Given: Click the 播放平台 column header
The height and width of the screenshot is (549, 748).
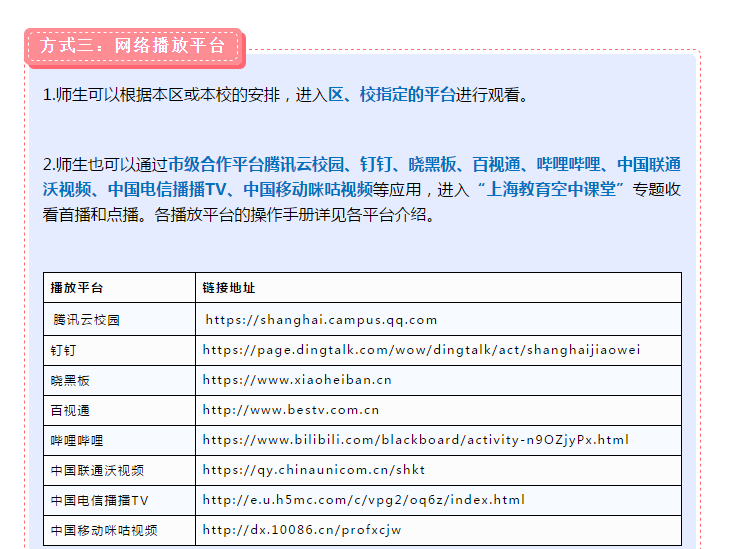Looking at the screenshot, I should (x=77, y=288).
